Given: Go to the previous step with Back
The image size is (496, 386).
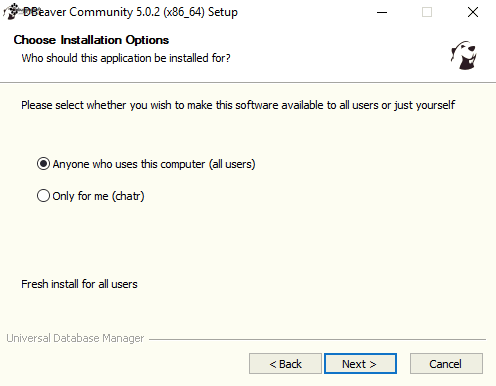Looking at the screenshot, I should [x=285, y=364].
